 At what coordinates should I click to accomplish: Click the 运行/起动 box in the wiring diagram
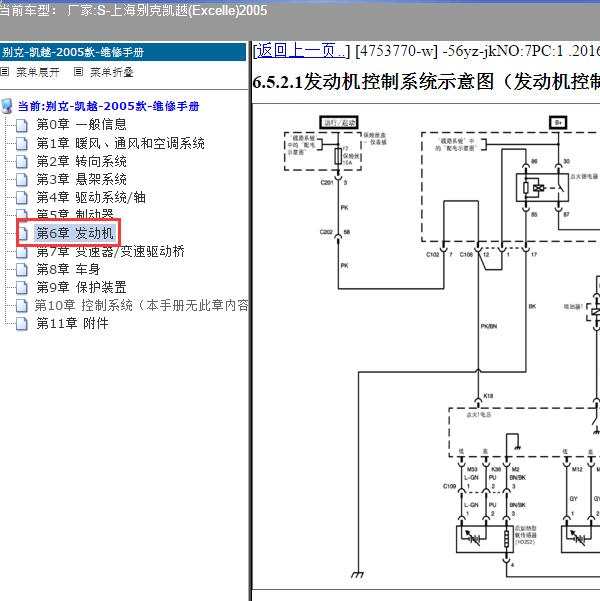339,123
